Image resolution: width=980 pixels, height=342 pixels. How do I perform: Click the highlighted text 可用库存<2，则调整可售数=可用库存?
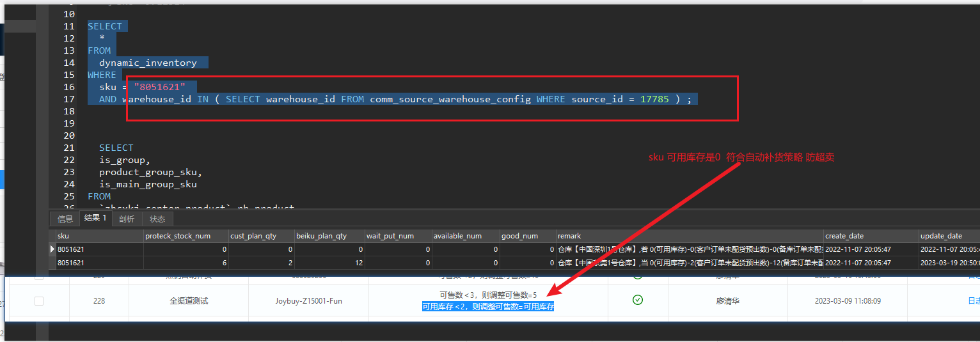(x=488, y=307)
